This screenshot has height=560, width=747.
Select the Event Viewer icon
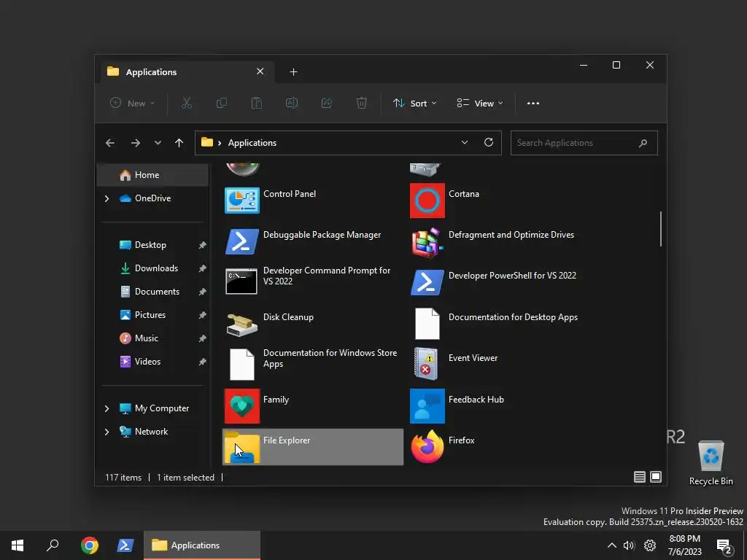(x=426, y=365)
